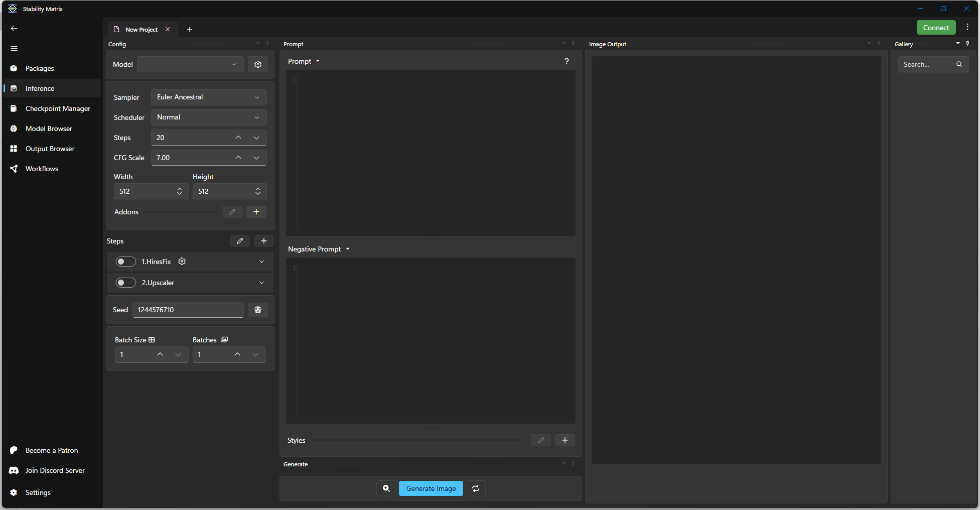The image size is (980, 510).
Task: Expand the HiresFix section
Action: 261,262
